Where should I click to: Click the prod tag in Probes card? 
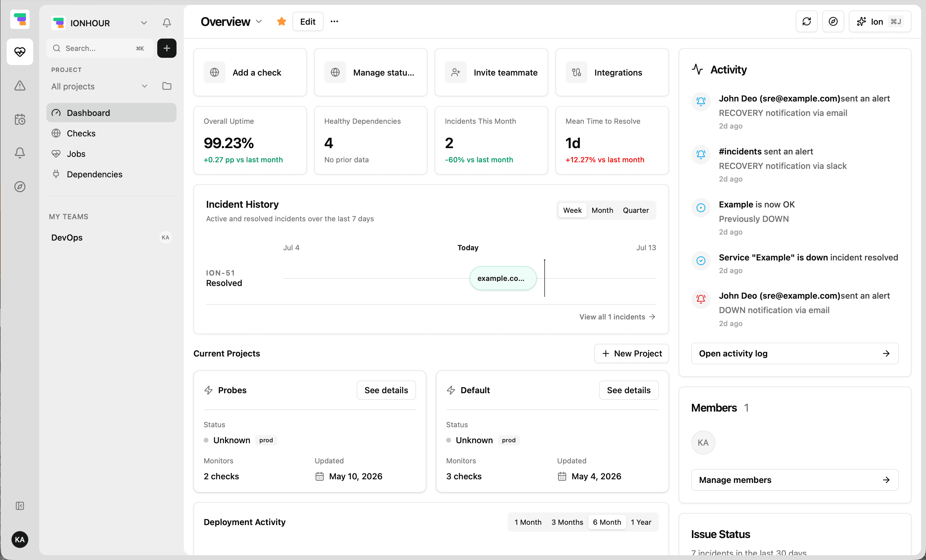click(266, 440)
